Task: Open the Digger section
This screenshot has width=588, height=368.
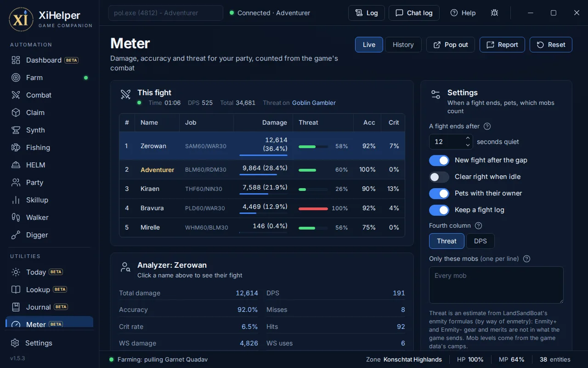Action: point(49,235)
